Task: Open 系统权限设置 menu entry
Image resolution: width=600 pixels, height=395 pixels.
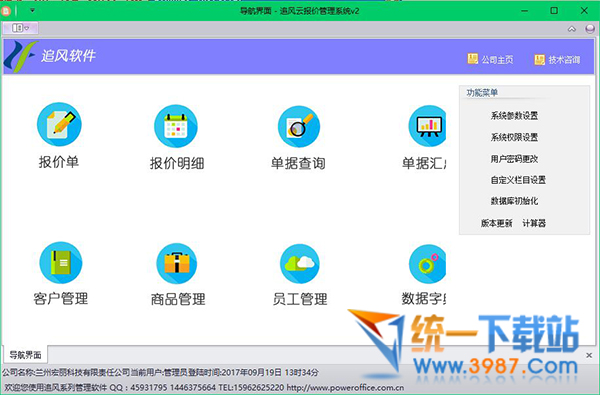Action: tap(514, 137)
